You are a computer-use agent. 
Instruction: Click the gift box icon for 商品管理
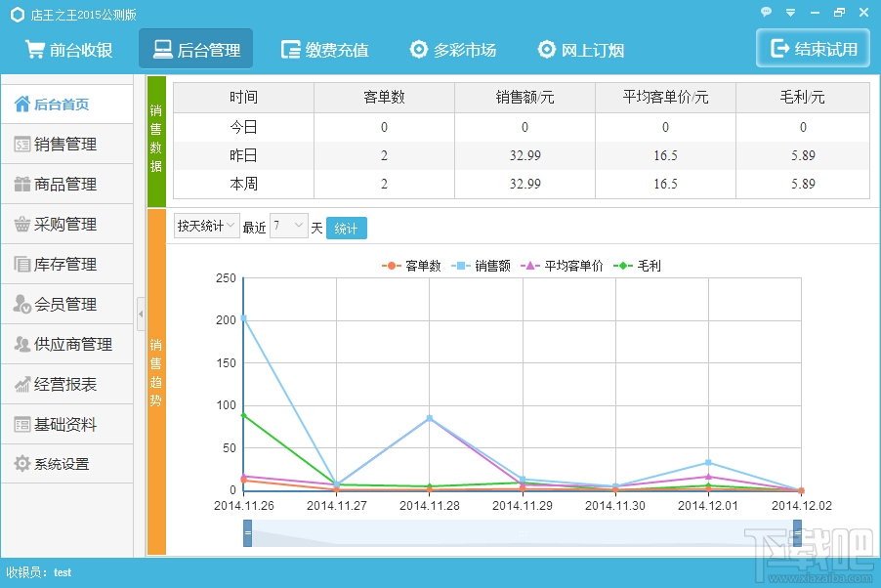tap(21, 185)
